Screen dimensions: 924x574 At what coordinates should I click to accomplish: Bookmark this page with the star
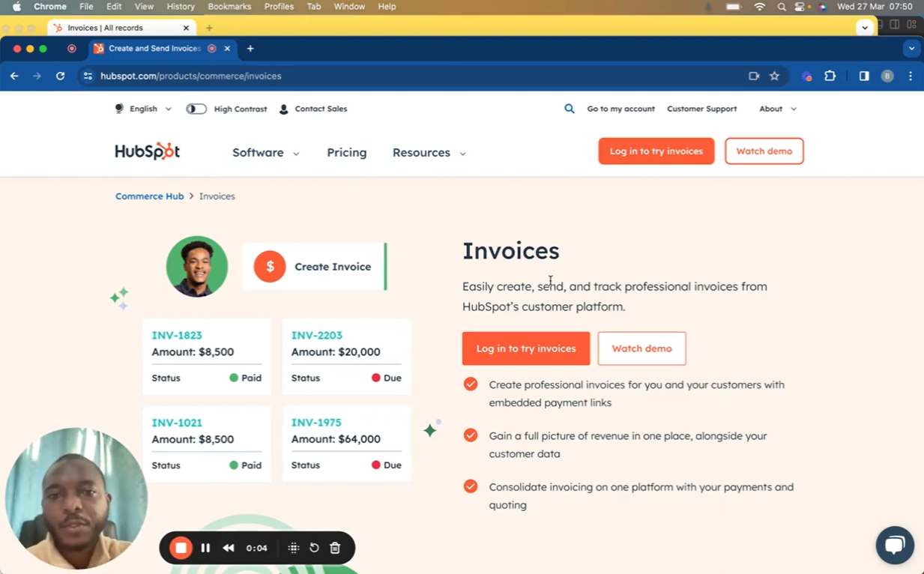coord(774,76)
